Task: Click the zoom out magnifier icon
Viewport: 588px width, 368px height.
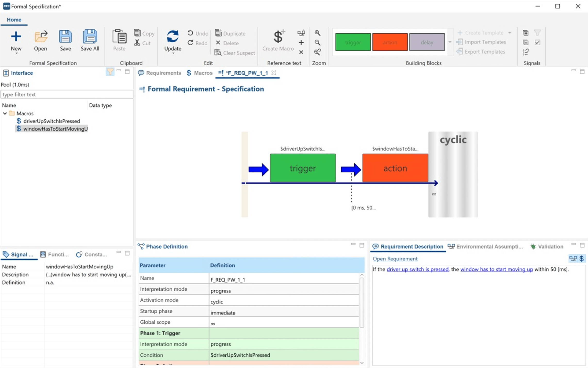Action: (x=317, y=43)
